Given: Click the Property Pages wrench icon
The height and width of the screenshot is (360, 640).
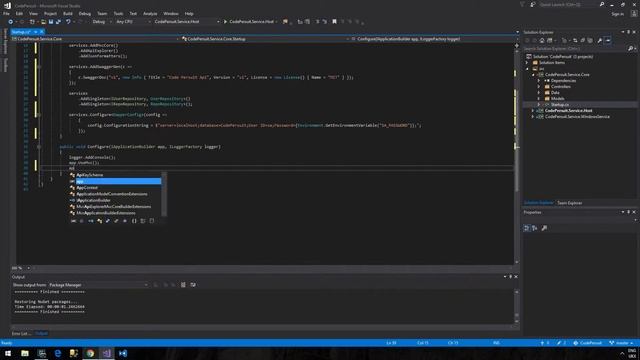Looking at the screenshot, I should [x=544, y=228].
